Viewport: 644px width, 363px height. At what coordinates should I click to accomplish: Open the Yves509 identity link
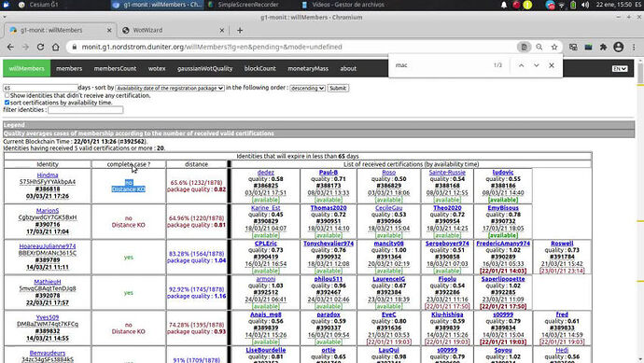48,317
